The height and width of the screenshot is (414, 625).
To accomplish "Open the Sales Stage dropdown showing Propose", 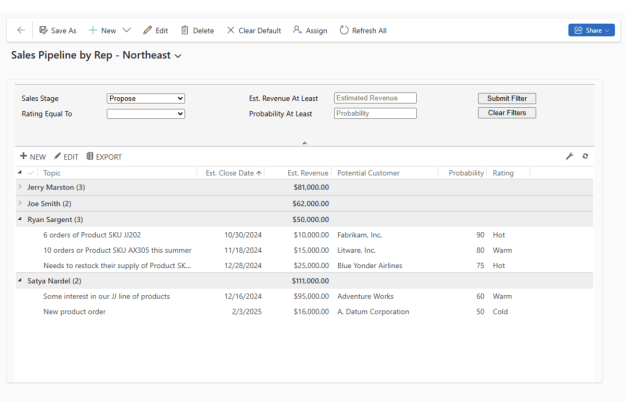I will [x=145, y=98].
